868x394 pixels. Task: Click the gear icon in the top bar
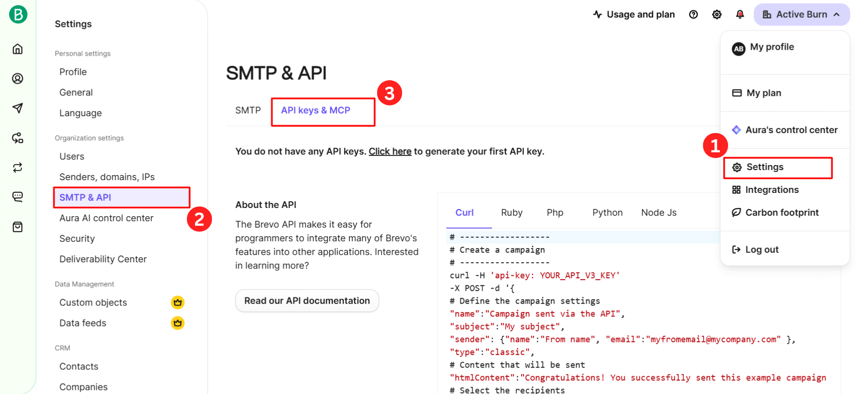717,15
